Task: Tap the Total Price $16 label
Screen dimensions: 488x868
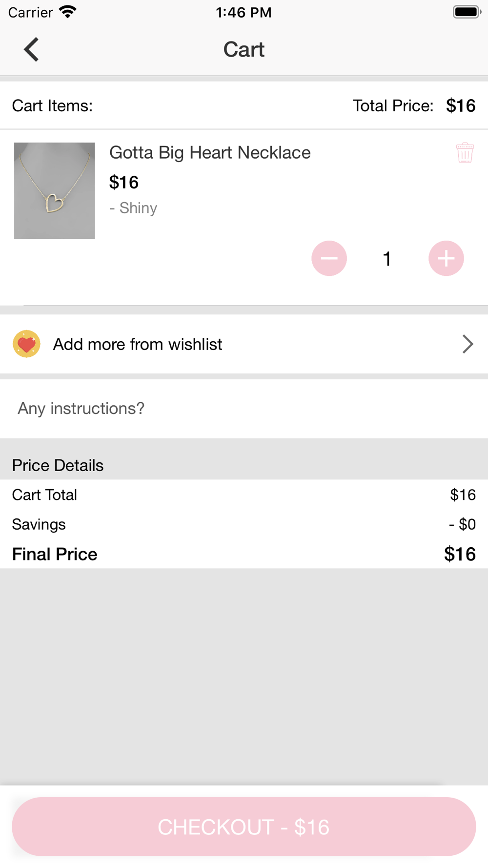Action: (x=414, y=105)
